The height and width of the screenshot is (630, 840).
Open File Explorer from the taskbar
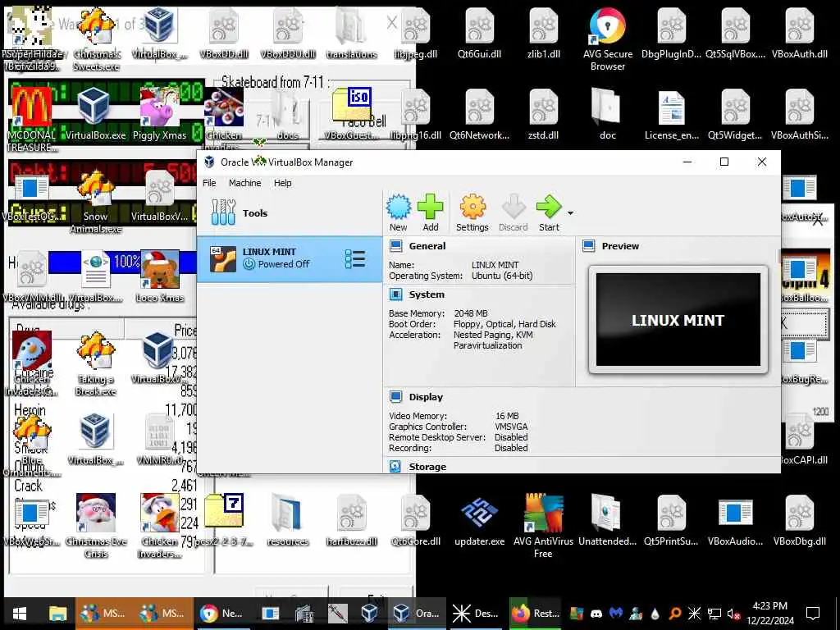(x=57, y=614)
